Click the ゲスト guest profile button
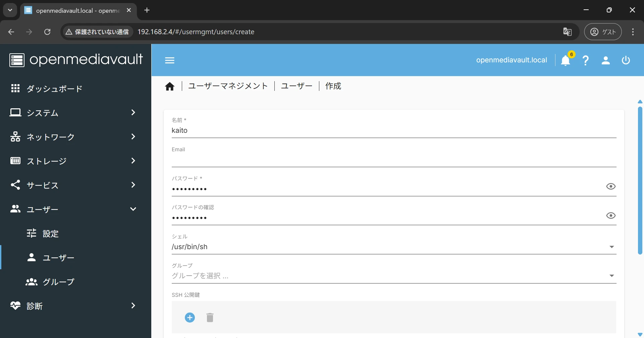This screenshot has width=644, height=338. coord(603,32)
